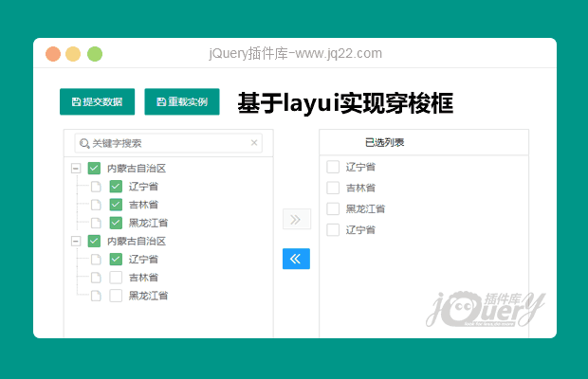
Task: Click the yellow window minimize dot
Action: coord(73,54)
